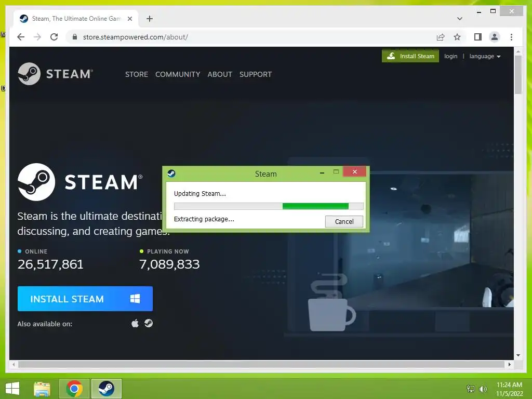Open the COMMUNITY menu

pyautogui.click(x=178, y=74)
